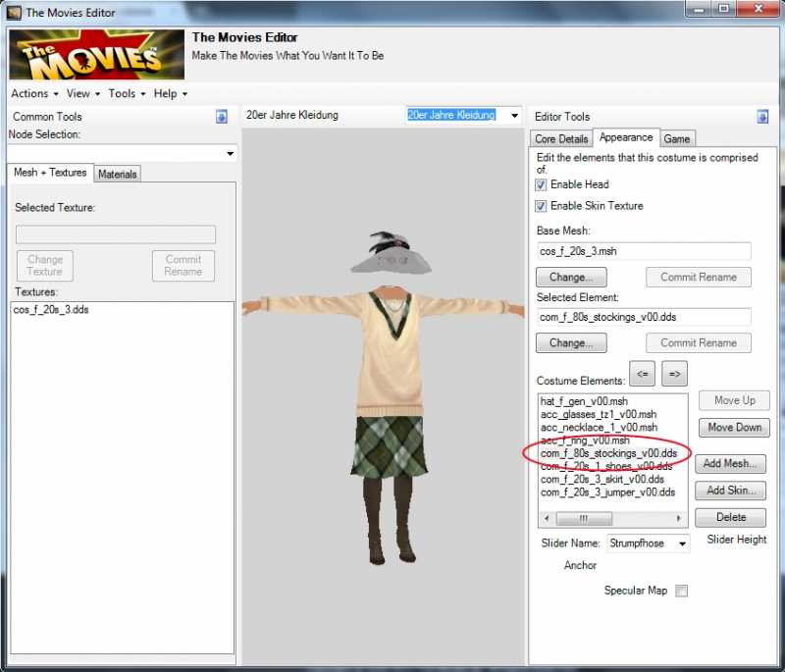This screenshot has height=672, width=785.
Task: Uncheck Enable Skin Texture option
Action: click(541, 206)
